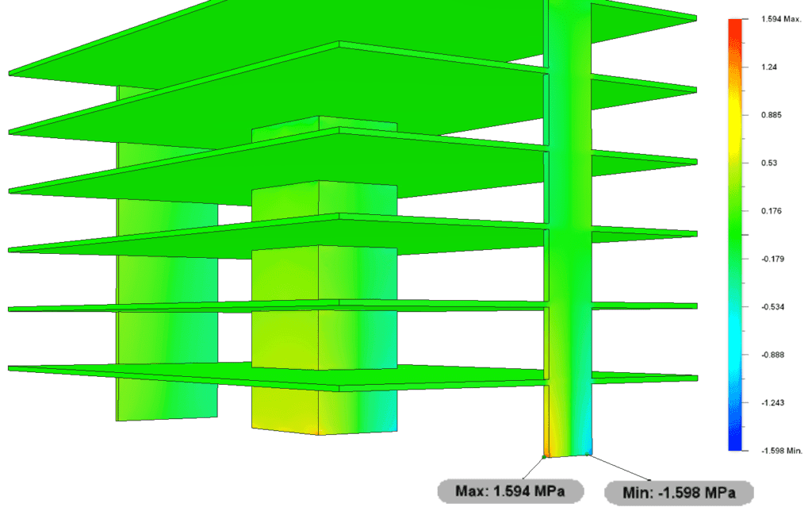Click the 1.24 legend tick label
Image resolution: width=812 pixels, height=515 pixels.
(x=769, y=67)
